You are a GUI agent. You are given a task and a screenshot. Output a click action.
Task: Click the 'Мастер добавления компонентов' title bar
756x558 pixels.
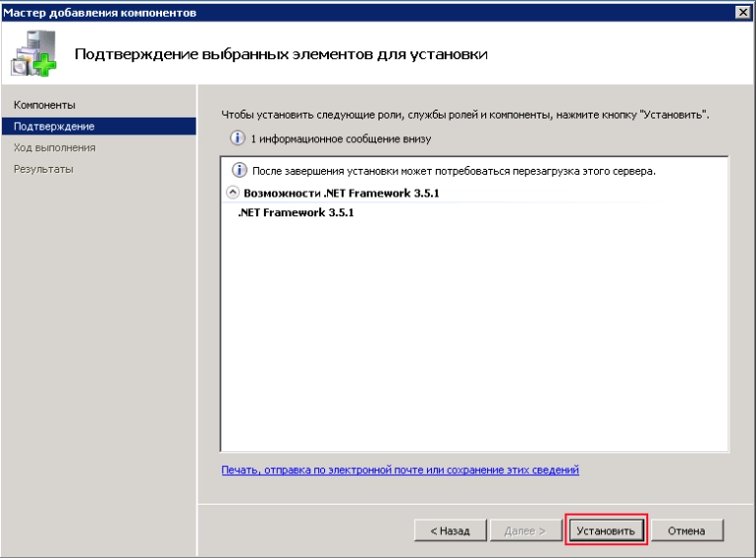pos(367,12)
